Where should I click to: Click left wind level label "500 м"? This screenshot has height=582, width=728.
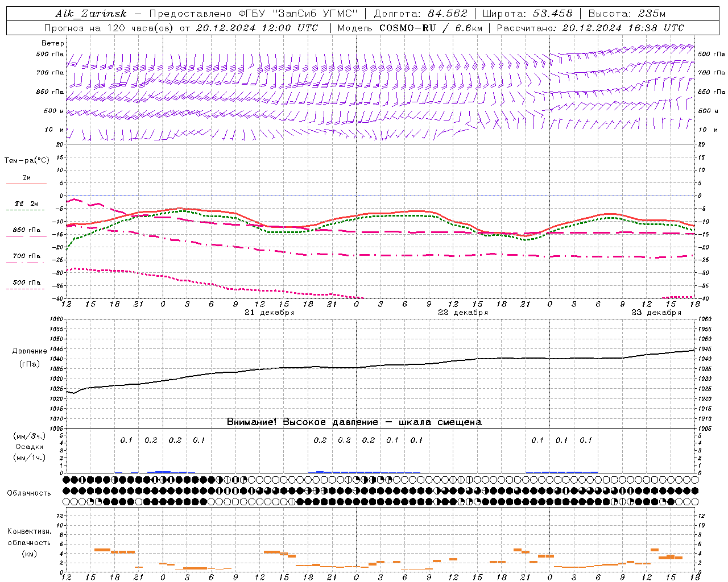pyautogui.click(x=54, y=111)
